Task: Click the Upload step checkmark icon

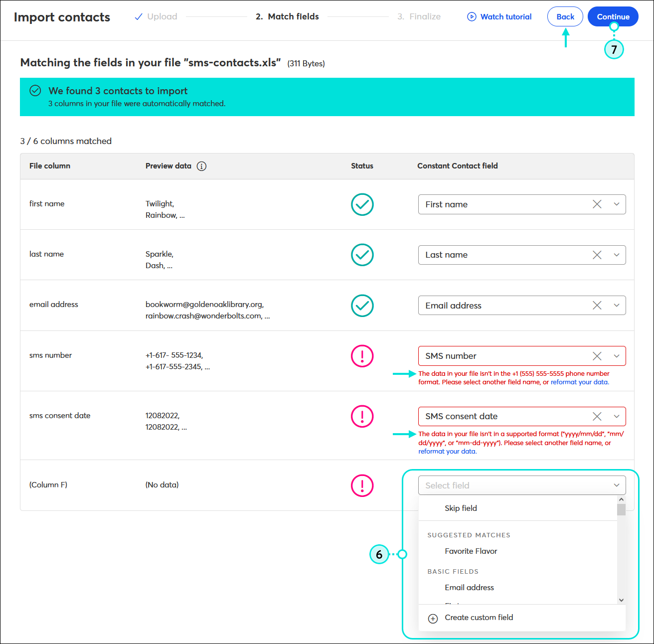Action: 139,17
